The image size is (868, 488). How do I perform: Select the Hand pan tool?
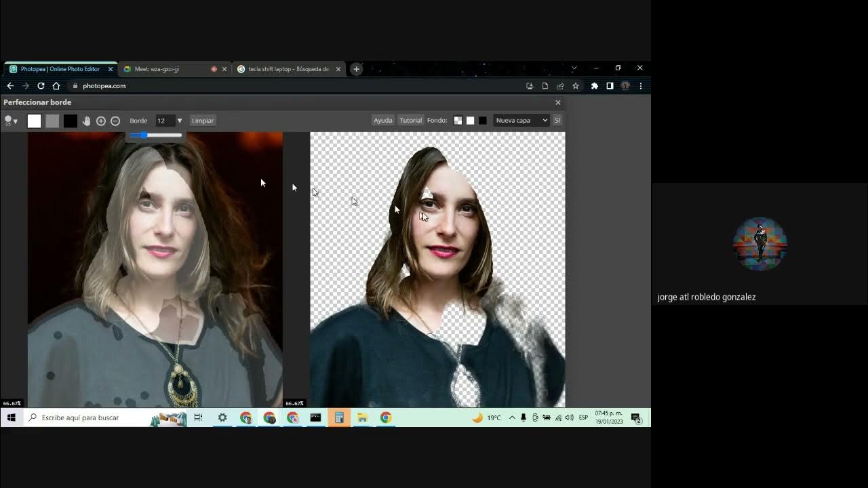pyautogui.click(x=86, y=121)
